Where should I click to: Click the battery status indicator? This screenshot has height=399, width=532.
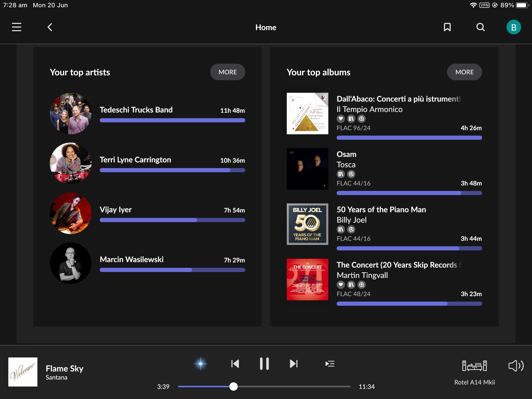[522, 5]
